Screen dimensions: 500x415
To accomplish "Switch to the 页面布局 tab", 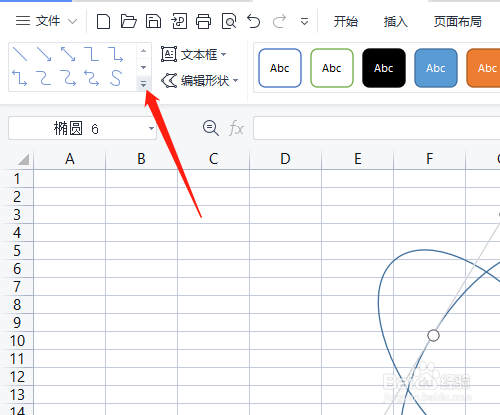I will coord(457,22).
